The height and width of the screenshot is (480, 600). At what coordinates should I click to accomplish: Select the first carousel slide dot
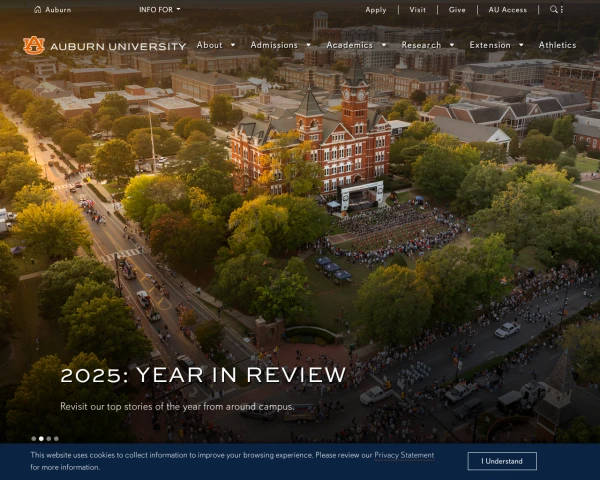(x=33, y=438)
